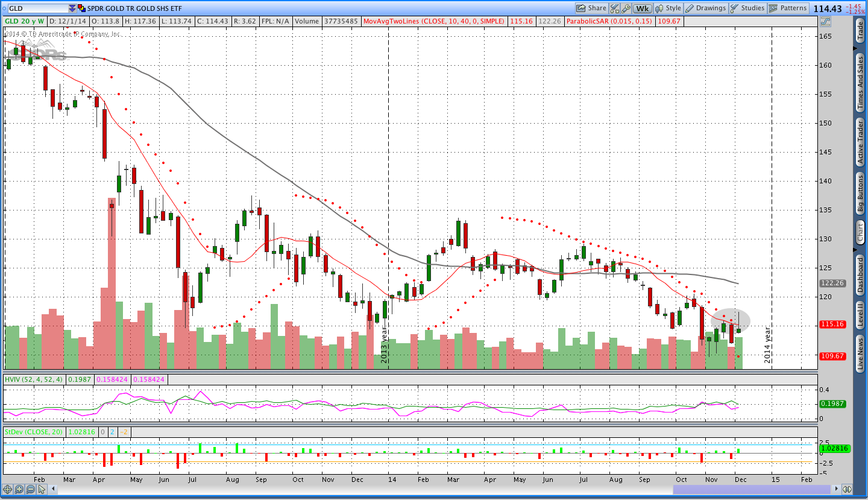Screen dimensions: 868x500
Task: Click the 2013 year vertical marker
Action: [384, 345]
